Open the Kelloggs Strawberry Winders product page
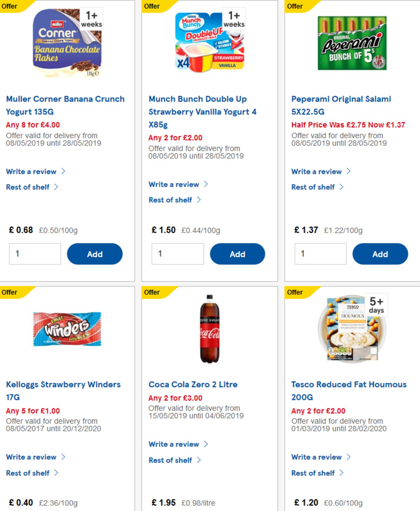 point(63,384)
